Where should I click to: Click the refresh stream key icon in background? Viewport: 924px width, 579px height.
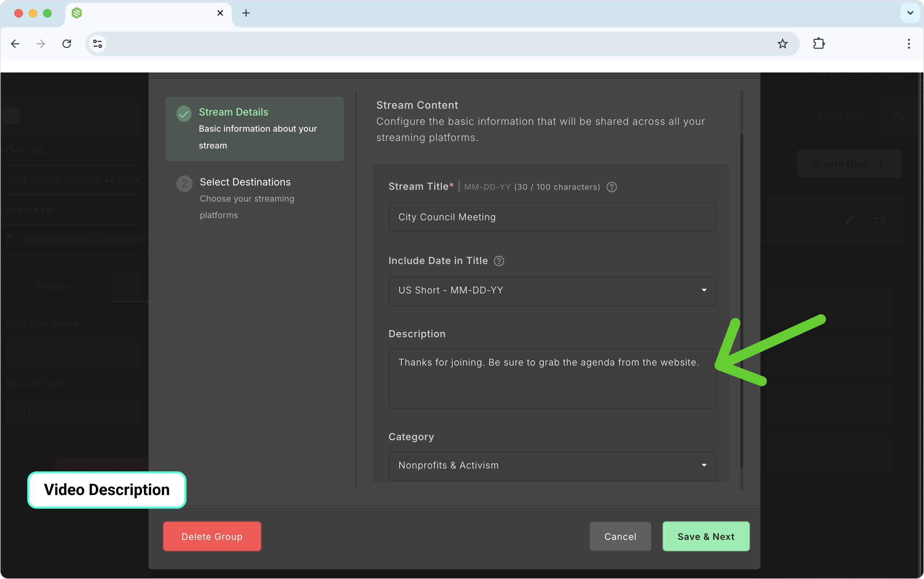(x=9, y=239)
